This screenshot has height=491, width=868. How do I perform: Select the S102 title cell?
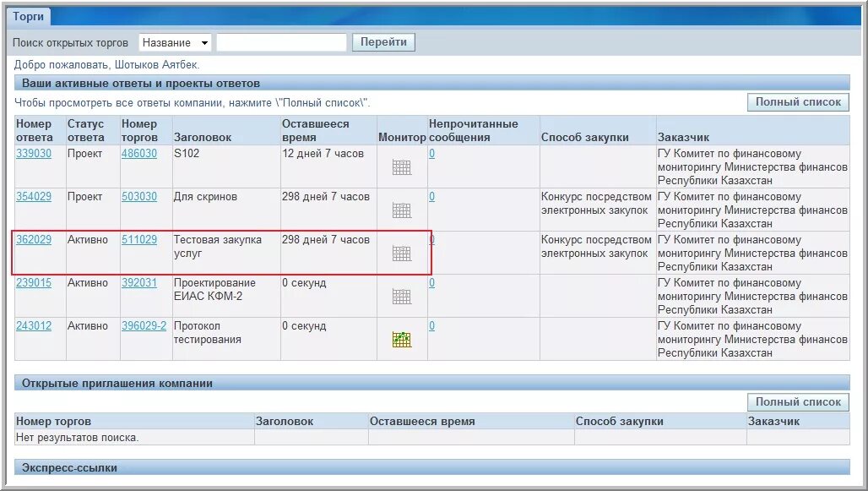pyautogui.click(x=226, y=166)
